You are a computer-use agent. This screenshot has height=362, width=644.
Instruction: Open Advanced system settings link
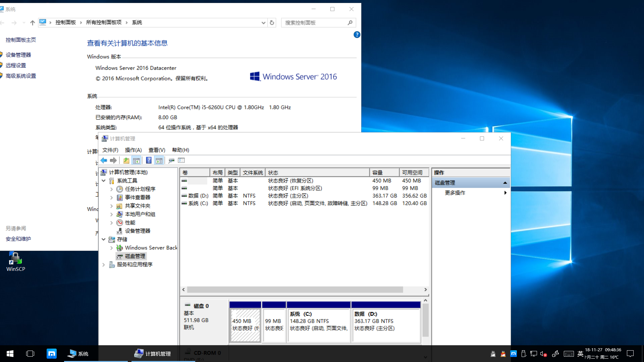tap(21, 76)
